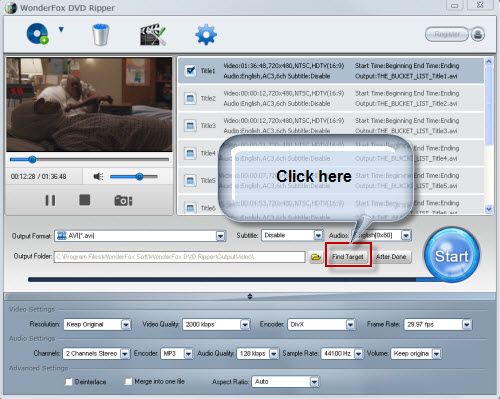Click the WonderFox DVD Ripper title icon
The height and width of the screenshot is (399, 500).
[x=11, y=8]
